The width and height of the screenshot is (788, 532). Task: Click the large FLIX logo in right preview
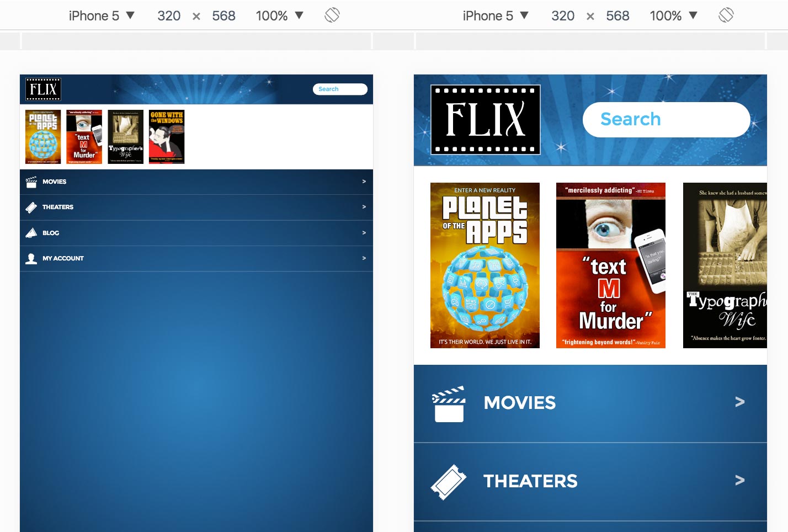(x=485, y=120)
